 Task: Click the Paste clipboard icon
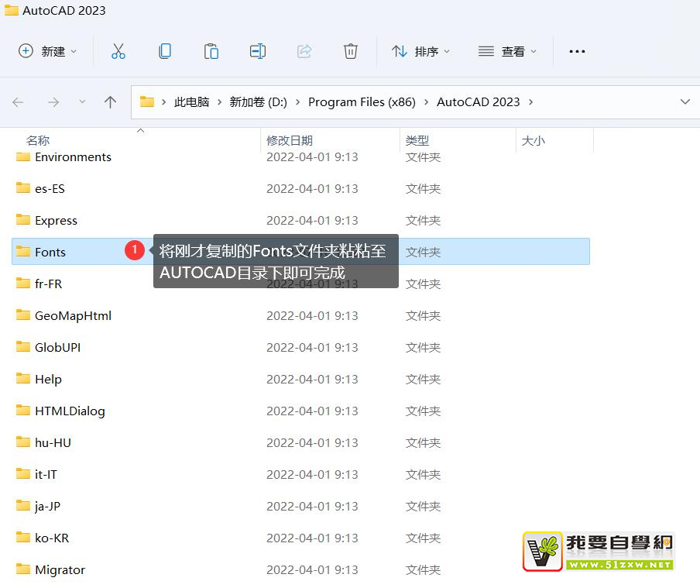211,51
